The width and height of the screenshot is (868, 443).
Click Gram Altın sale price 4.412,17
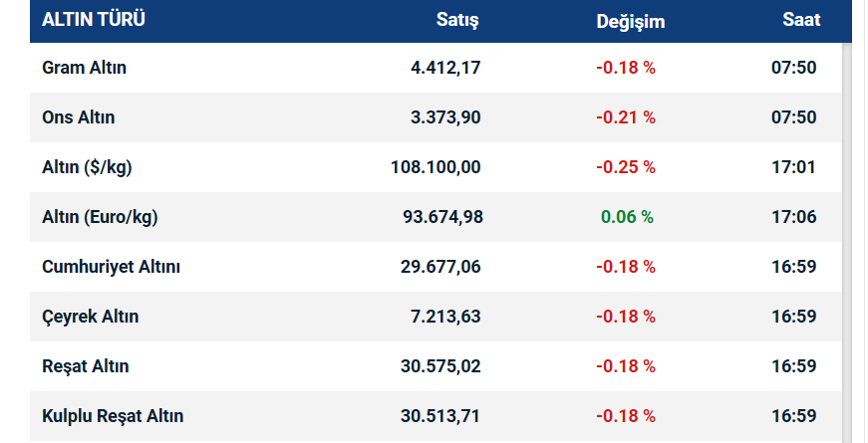(445, 68)
